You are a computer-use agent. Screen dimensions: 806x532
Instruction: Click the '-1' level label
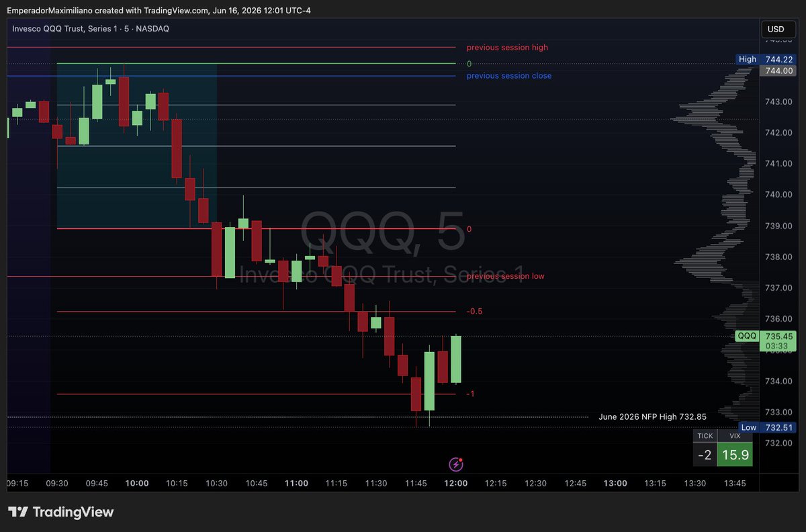[x=470, y=394]
